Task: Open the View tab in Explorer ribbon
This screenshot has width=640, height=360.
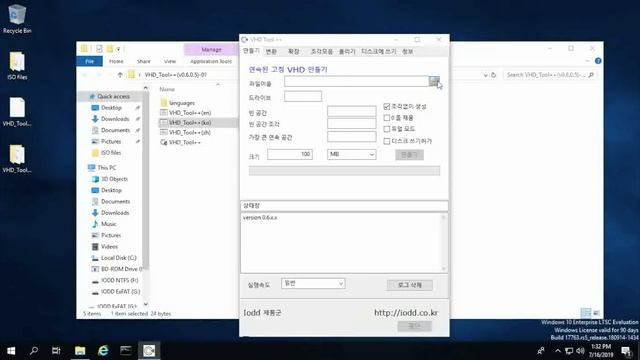Action: click(170, 61)
